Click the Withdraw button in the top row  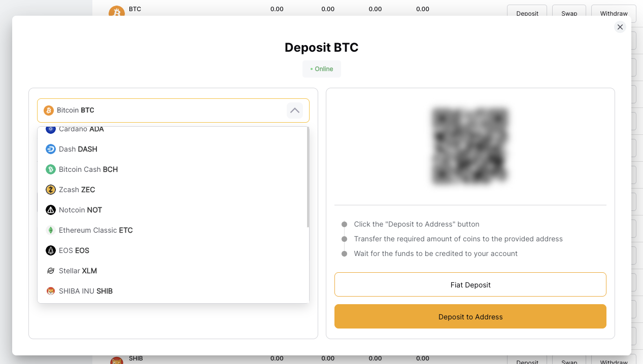tap(614, 14)
